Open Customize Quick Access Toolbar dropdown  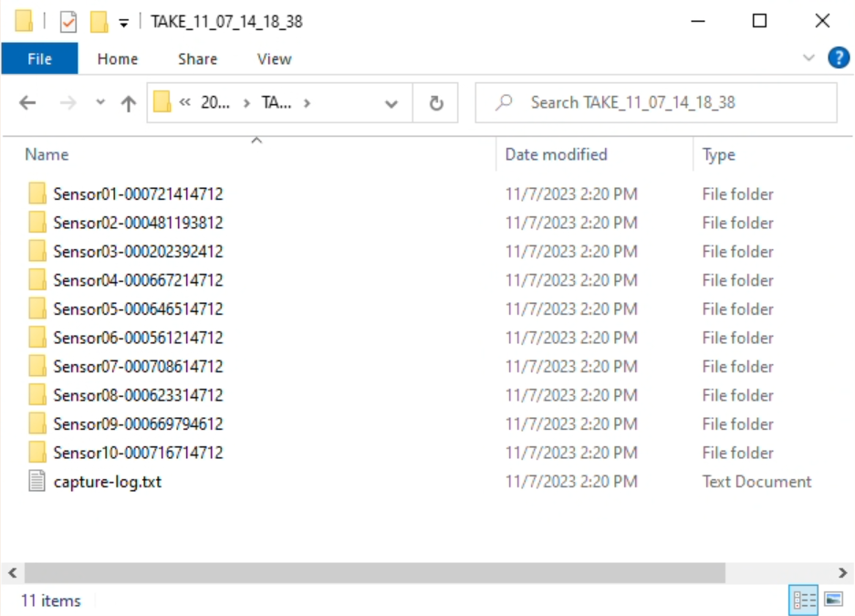click(x=124, y=22)
